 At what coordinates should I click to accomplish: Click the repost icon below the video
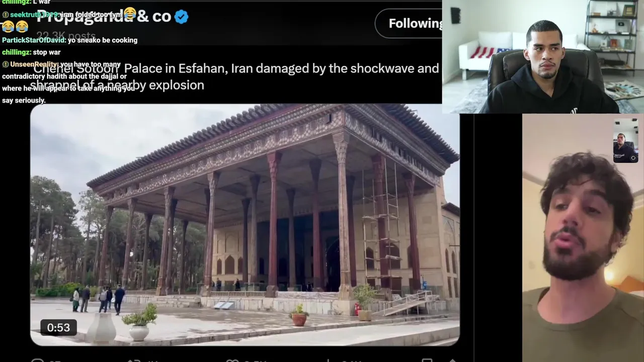133,360
